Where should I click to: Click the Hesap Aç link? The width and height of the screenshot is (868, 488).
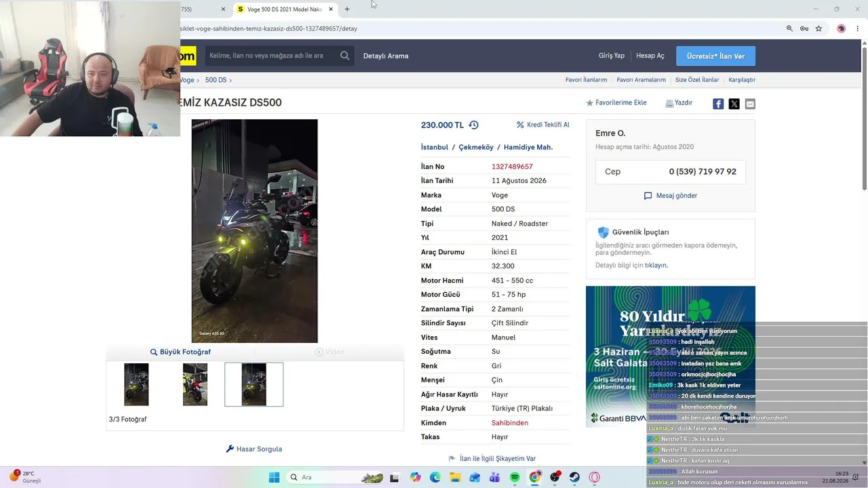pyautogui.click(x=650, y=56)
